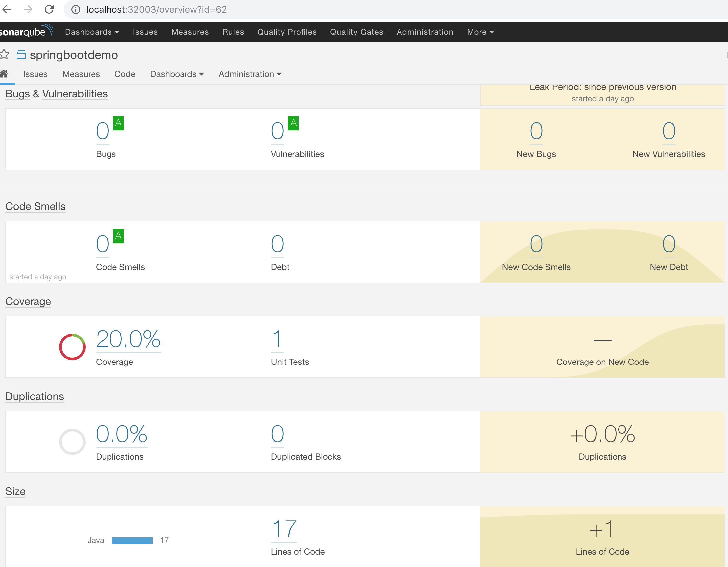Screen dimensions: 728x567
Task: Reload the page with refresh icon
Action: [x=49, y=9]
